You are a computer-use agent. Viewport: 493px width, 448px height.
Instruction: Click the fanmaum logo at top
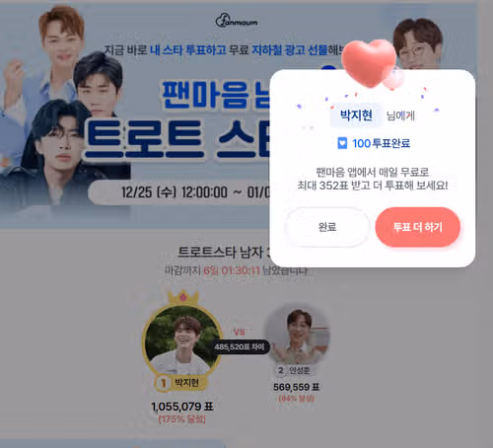click(x=237, y=21)
